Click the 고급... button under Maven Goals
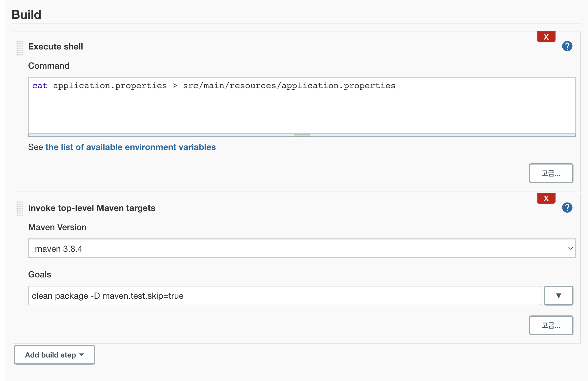The width and height of the screenshot is (588, 381). click(x=551, y=325)
